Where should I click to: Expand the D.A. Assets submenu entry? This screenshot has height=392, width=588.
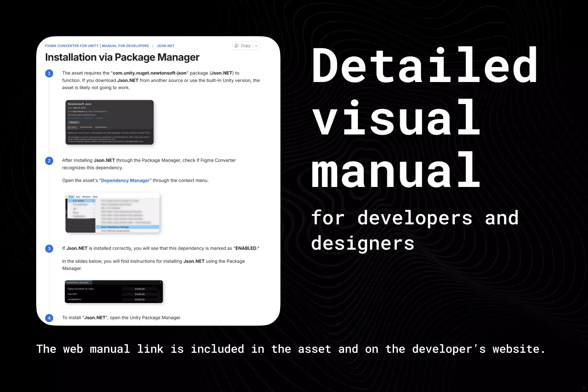click(82, 201)
